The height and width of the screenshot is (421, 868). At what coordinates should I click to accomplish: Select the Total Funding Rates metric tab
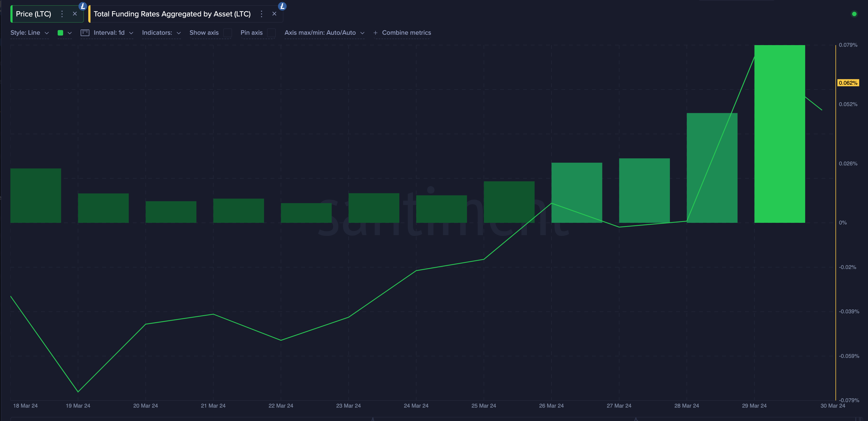click(172, 14)
